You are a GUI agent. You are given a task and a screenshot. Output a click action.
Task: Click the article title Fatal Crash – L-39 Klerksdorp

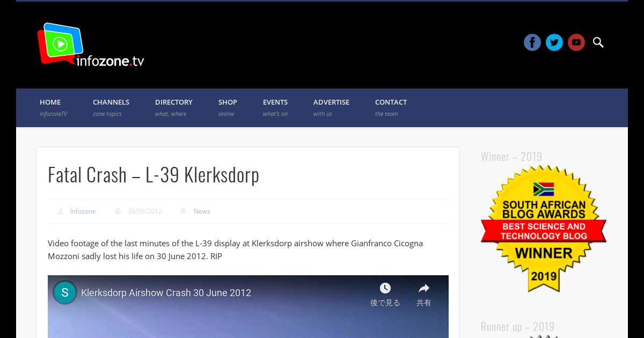[x=153, y=175]
